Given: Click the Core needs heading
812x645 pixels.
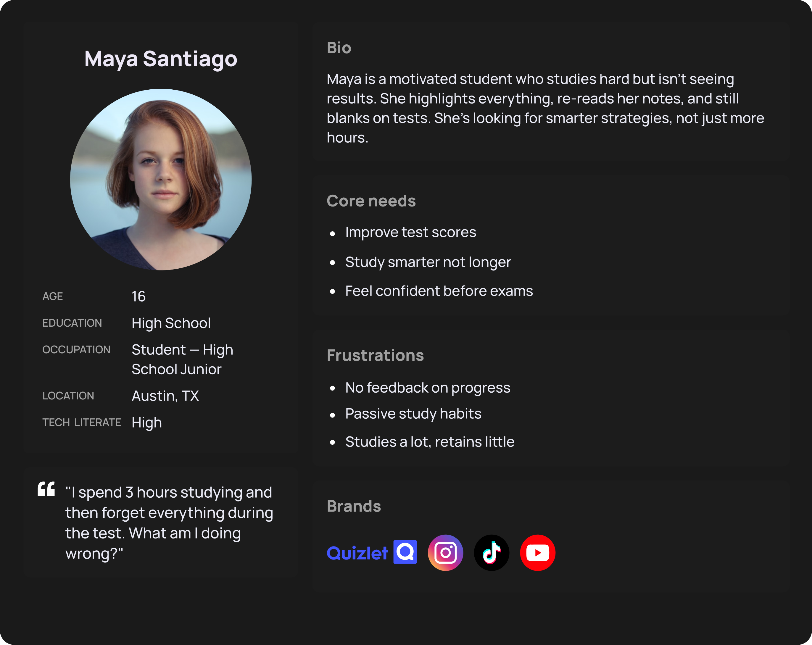Looking at the screenshot, I should click(x=371, y=201).
